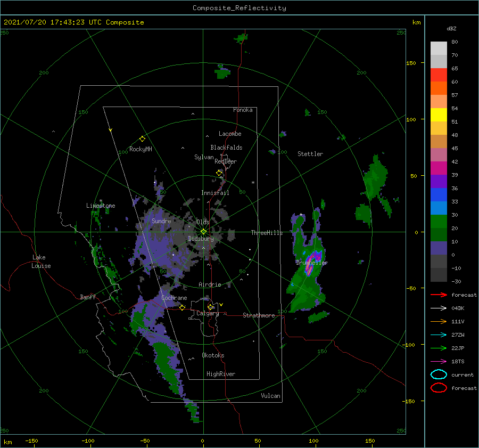Click the 65 dBZ red color swatch
This screenshot has width=479, height=448.
coord(439,75)
